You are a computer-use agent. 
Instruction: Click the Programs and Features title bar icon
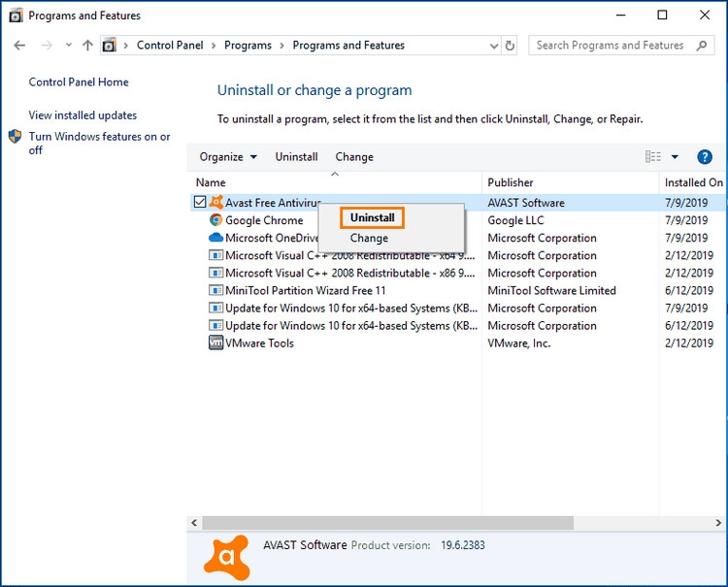click(16, 16)
